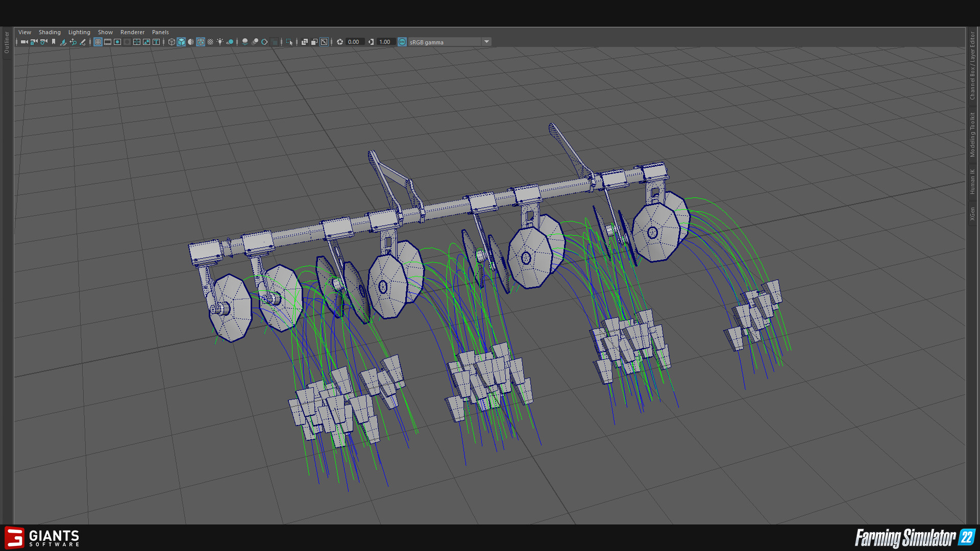
Task: Switch to wireframe display mode icon
Action: tap(171, 42)
